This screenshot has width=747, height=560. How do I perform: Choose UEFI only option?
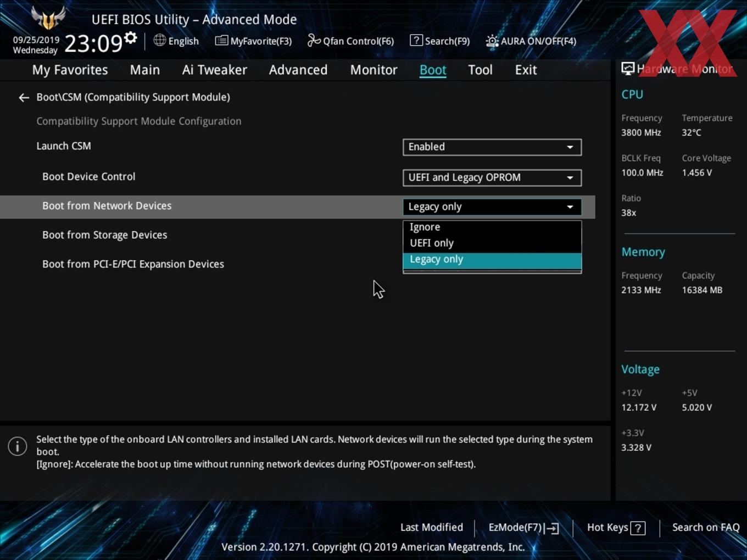(x=492, y=243)
